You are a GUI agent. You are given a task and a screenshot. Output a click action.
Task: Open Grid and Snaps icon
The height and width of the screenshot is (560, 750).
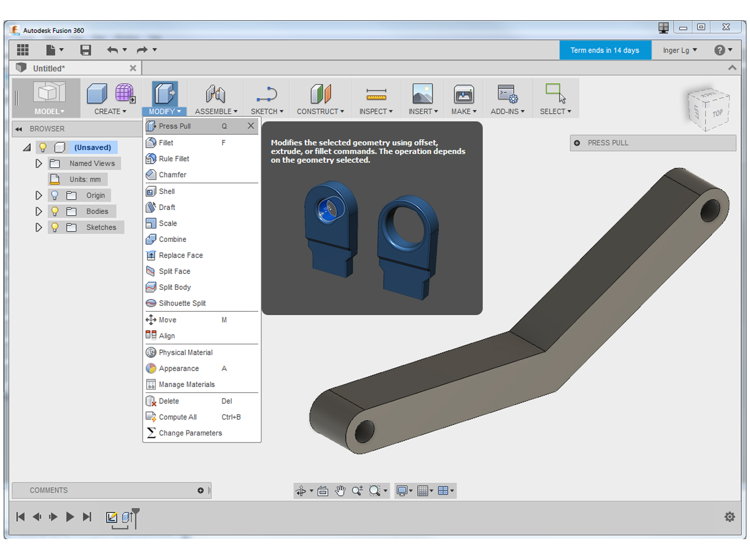pyautogui.click(x=423, y=491)
